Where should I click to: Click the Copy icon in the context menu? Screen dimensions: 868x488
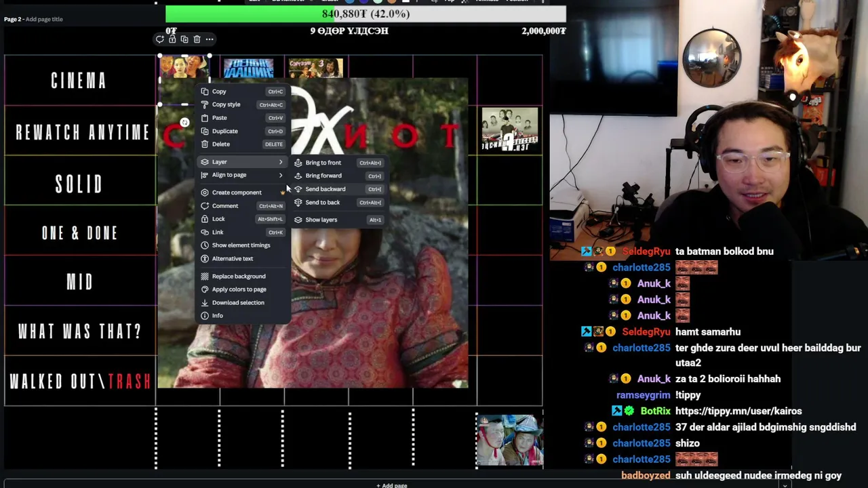tap(205, 91)
